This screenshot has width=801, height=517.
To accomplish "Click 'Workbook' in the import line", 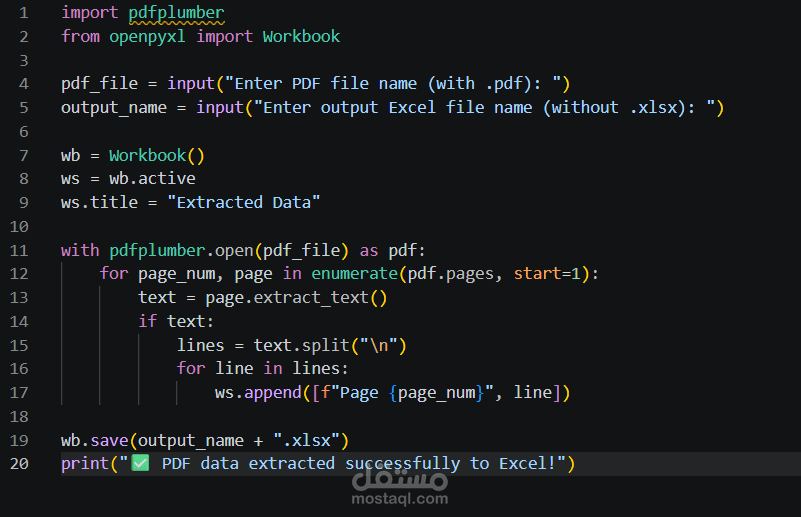I will click(x=301, y=36).
